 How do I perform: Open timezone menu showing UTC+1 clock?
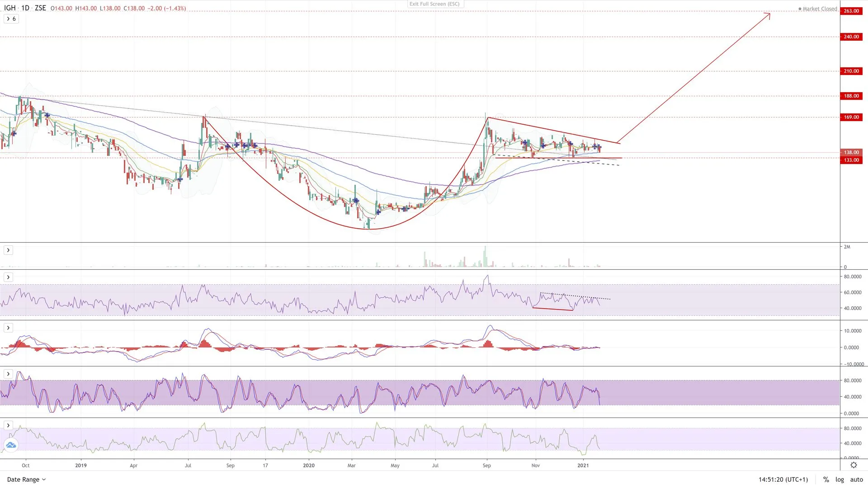pyautogui.click(x=783, y=479)
